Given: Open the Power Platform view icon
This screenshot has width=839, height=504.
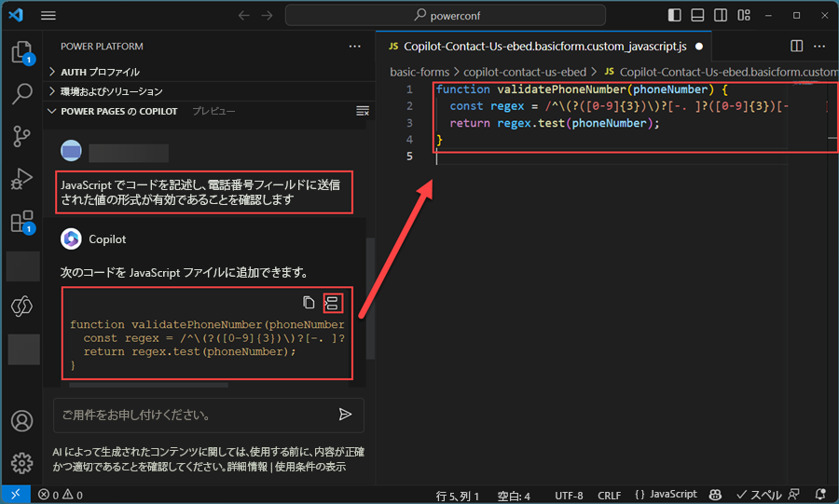Looking at the screenshot, I should 22,306.
